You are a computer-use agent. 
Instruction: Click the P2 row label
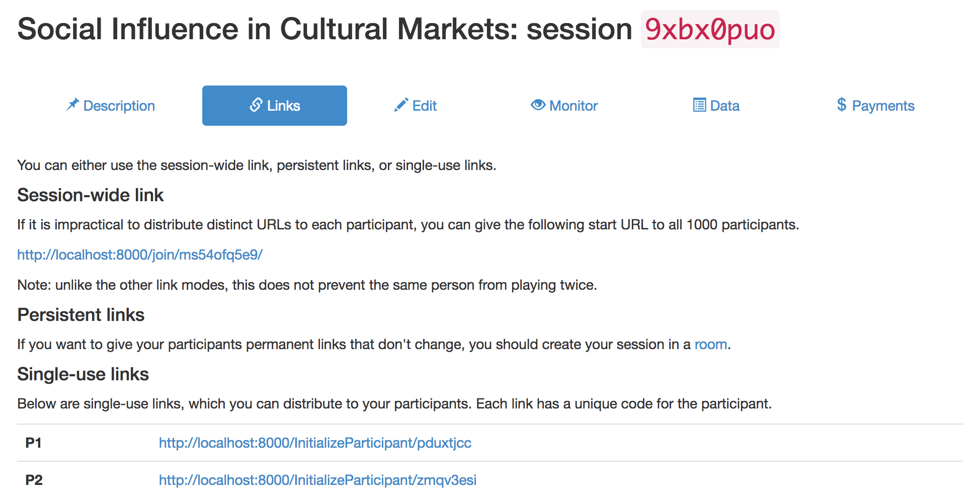[x=34, y=480]
